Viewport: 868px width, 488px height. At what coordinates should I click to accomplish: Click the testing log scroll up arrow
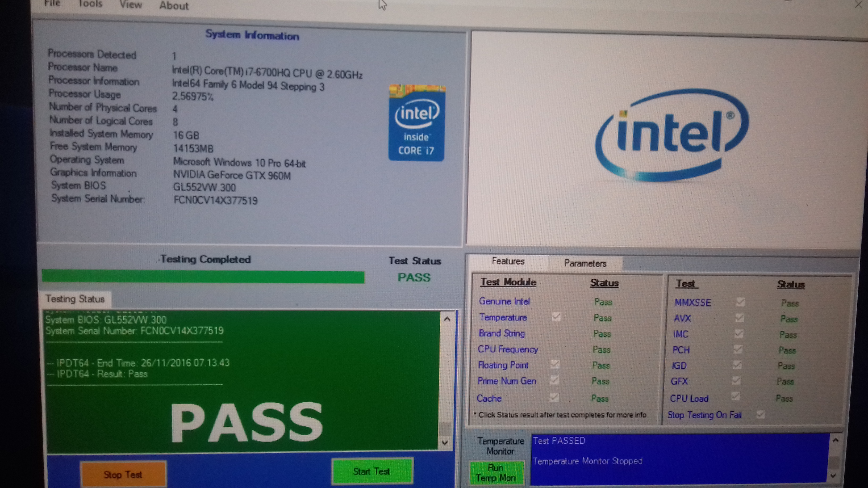tap(447, 319)
